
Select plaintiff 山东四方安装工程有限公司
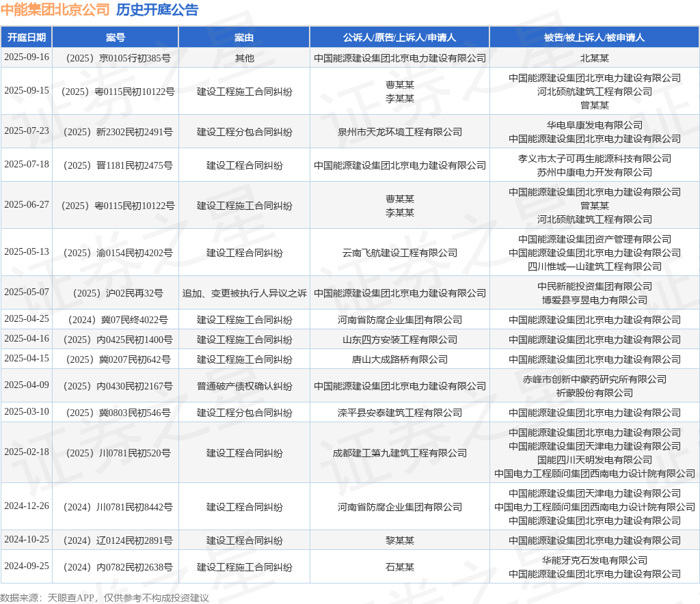pyautogui.click(x=400, y=340)
